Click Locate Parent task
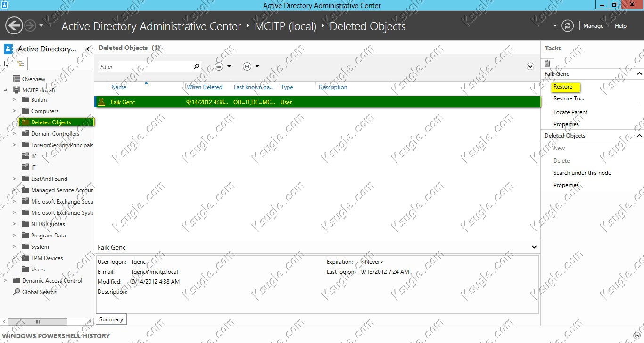 pyautogui.click(x=570, y=112)
